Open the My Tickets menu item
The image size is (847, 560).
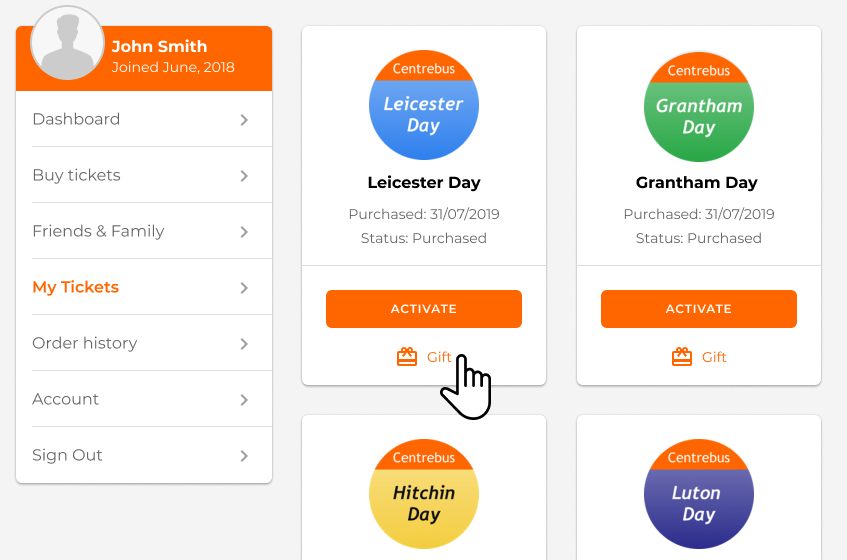click(144, 287)
